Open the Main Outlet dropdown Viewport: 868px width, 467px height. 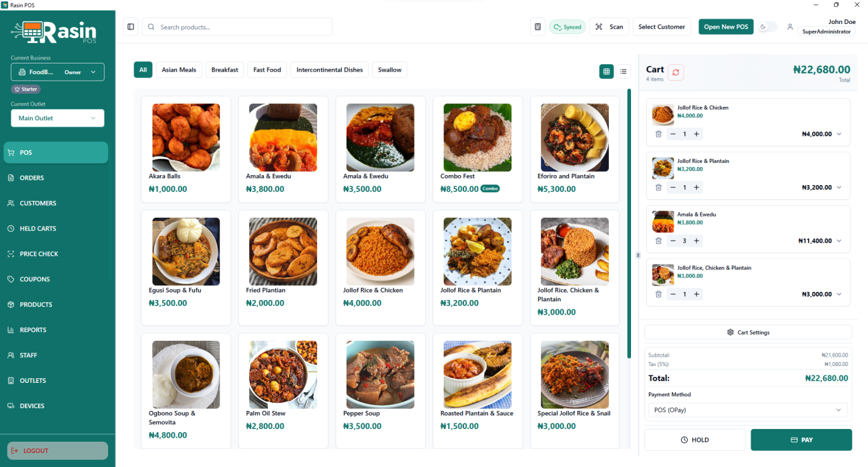(x=57, y=118)
